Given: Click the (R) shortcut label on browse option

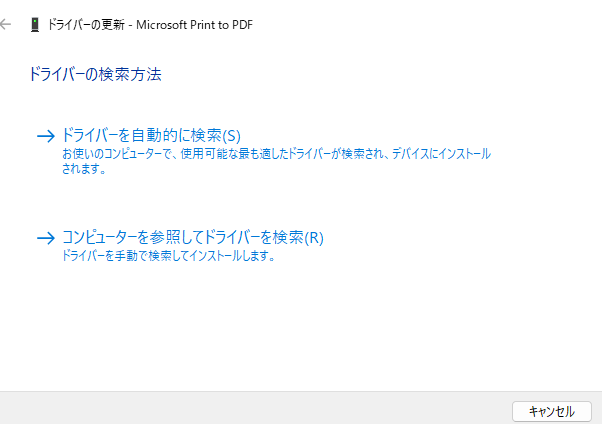Looking at the screenshot, I should (314, 238).
